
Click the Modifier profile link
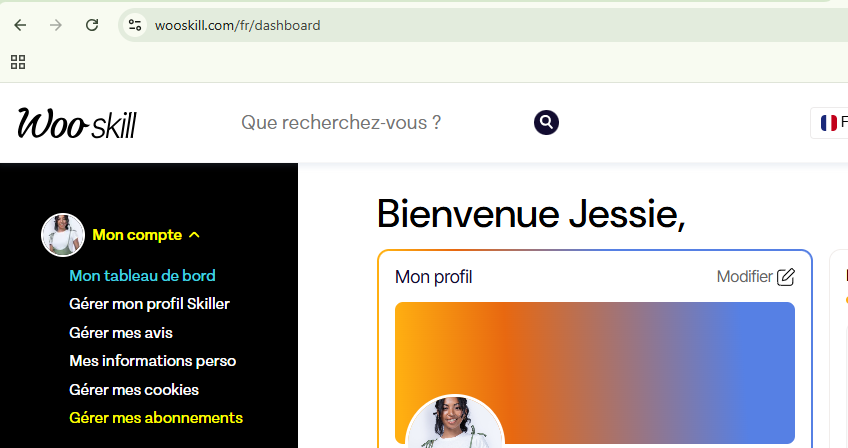pyautogui.click(x=744, y=277)
